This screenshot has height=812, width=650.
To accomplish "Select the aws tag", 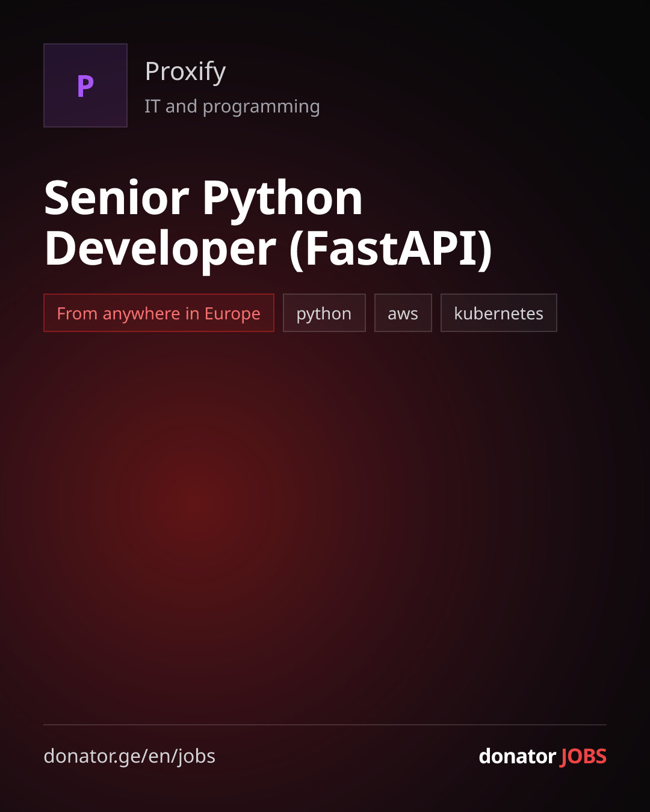I will point(403,313).
